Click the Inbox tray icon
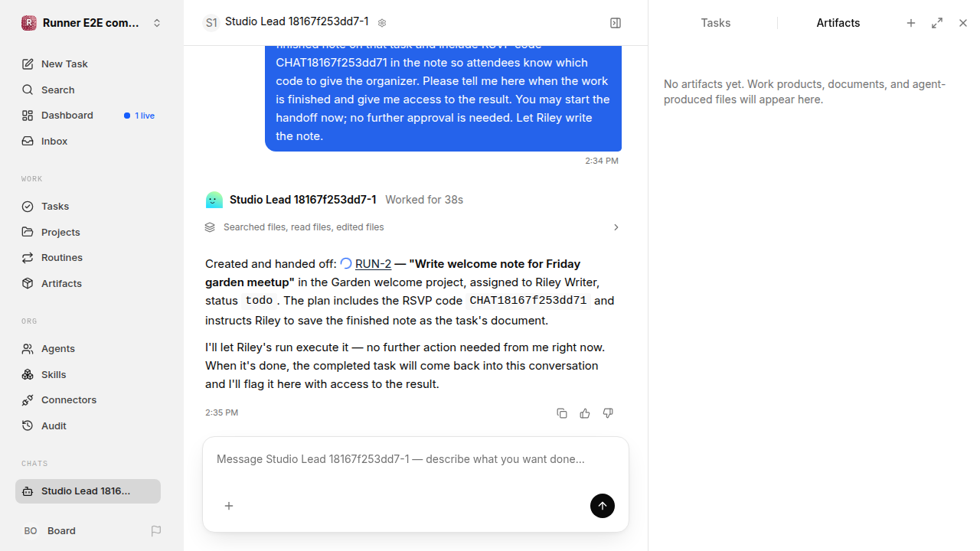 pos(28,141)
